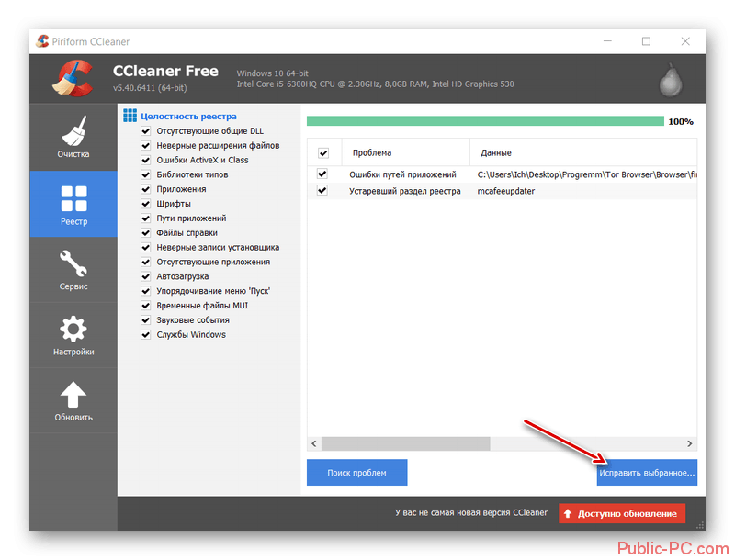The width and height of the screenshot is (735, 560).
Task: Sort by the Проблема column header
Action: pyautogui.click(x=406, y=152)
